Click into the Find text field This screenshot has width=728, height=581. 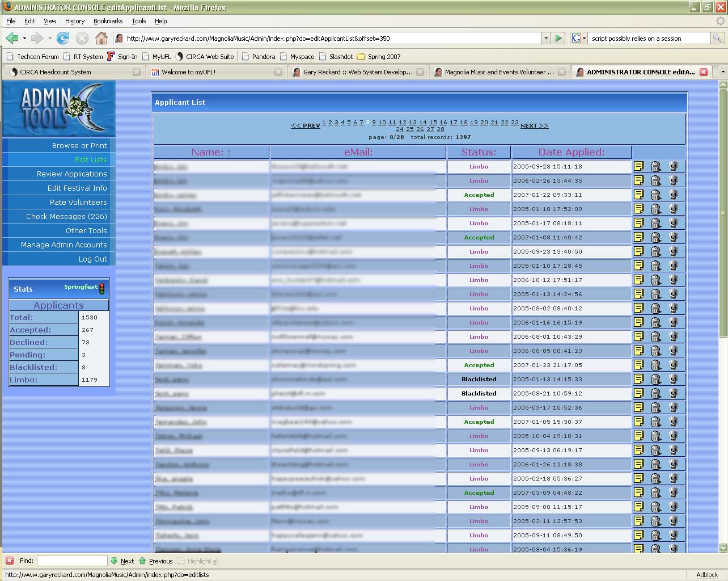pyautogui.click(x=72, y=561)
